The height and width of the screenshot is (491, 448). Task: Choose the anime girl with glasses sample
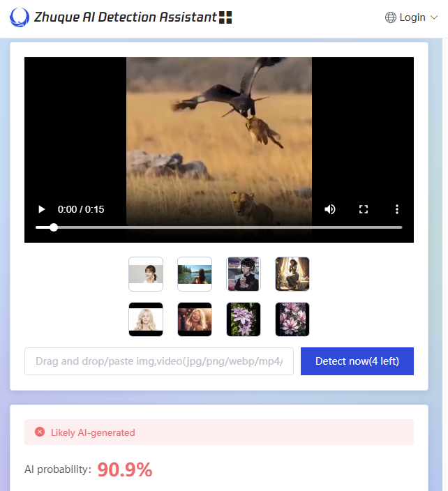point(244,274)
